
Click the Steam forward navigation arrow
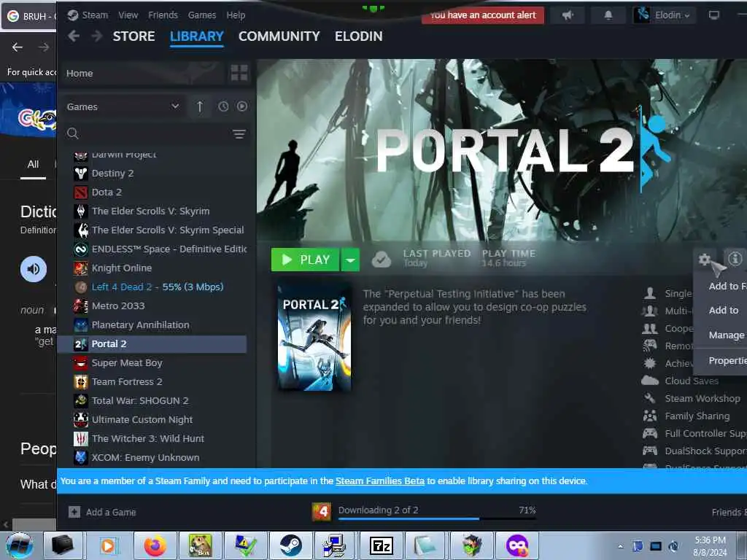[x=97, y=36]
